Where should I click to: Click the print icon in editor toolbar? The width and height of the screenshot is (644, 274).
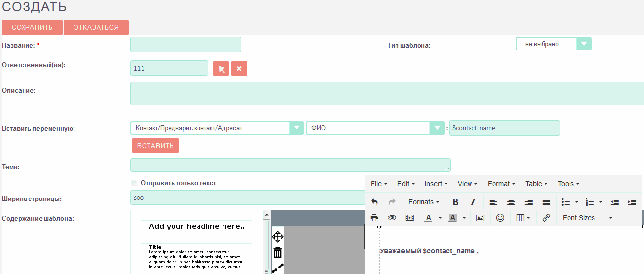point(374,218)
